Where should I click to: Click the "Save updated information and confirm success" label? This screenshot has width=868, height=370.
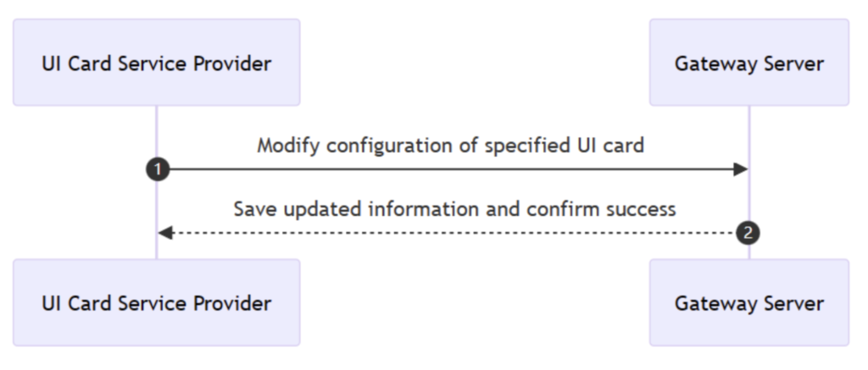point(454,208)
